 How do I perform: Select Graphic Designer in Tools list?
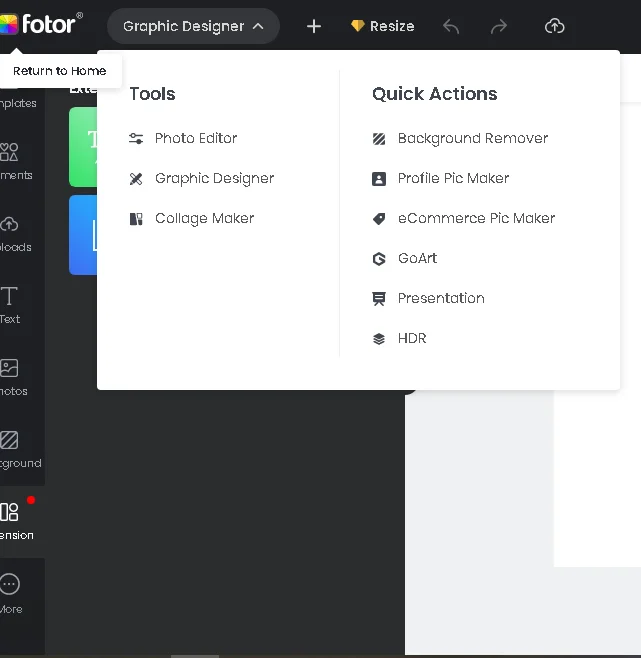201,178
